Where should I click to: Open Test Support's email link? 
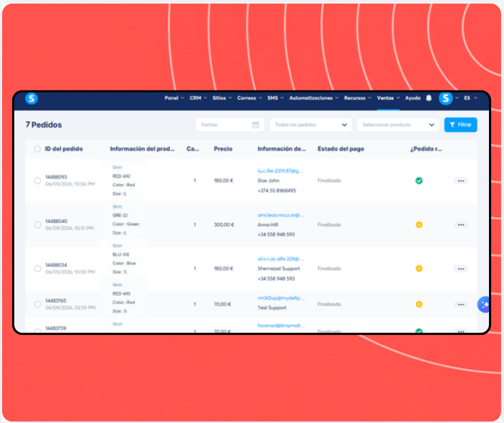tap(281, 298)
